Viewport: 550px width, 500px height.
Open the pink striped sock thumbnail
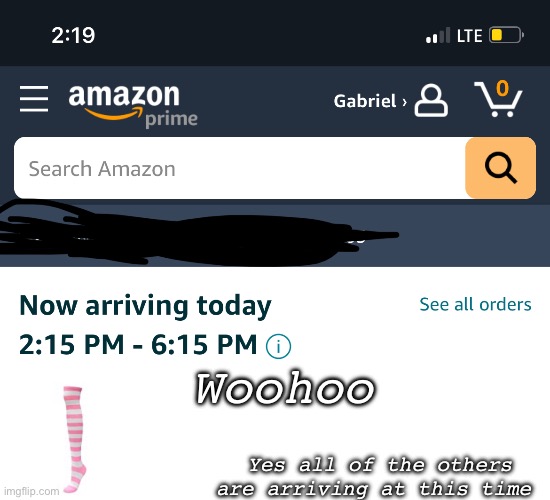74,439
